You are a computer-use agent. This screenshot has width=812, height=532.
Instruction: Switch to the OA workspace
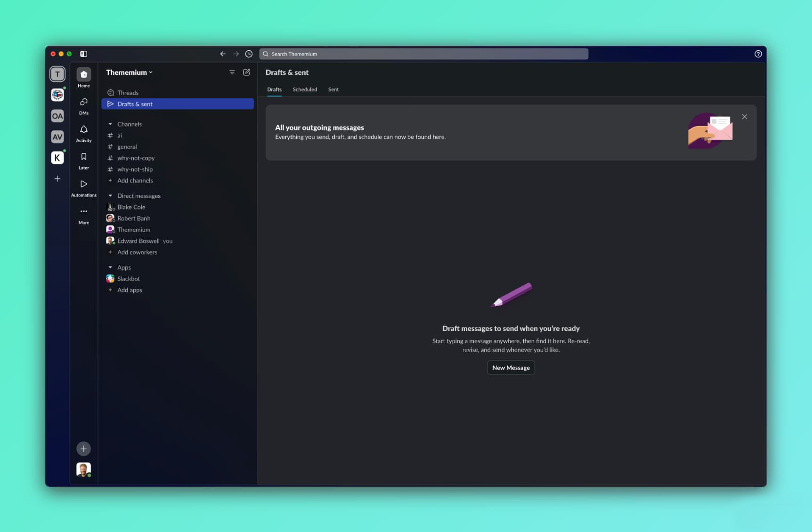[57, 116]
